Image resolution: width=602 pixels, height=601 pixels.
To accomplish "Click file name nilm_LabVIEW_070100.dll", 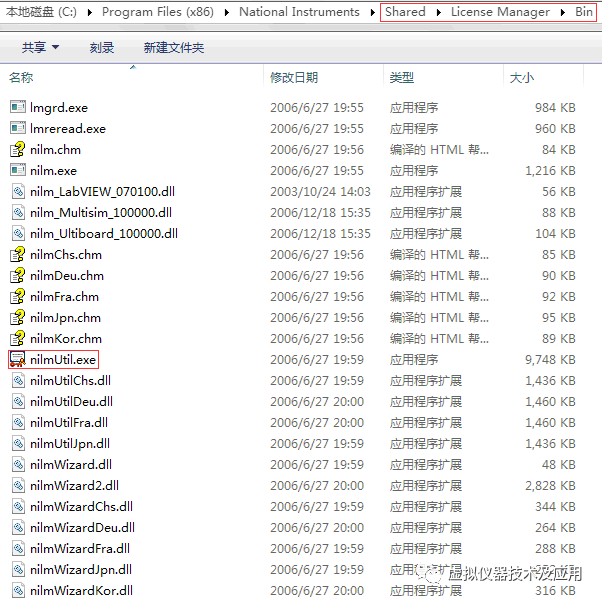I will coord(103,191).
